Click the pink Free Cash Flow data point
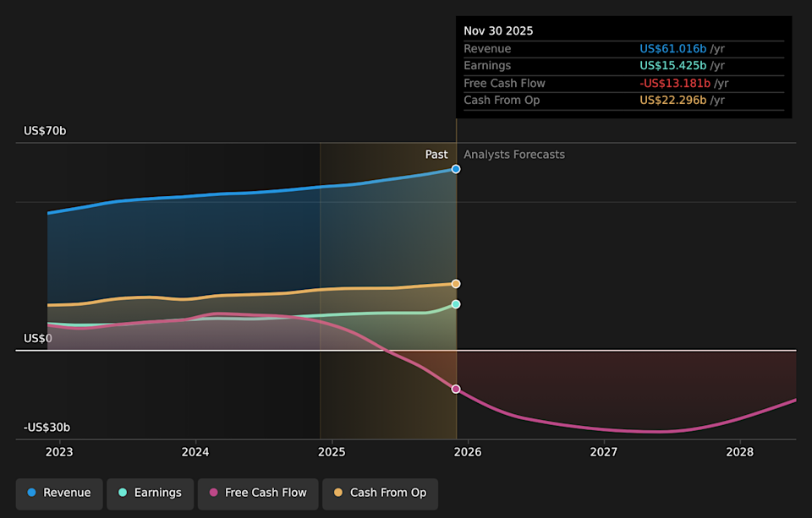Screen dimensions: 812x518 click(456, 389)
